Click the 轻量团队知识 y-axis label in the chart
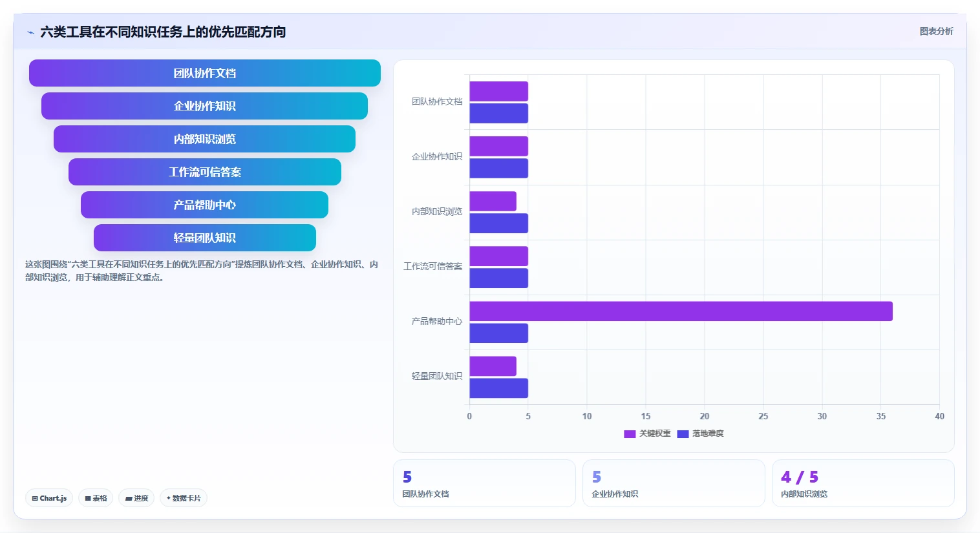Viewport: 980px width, 533px height. click(x=437, y=376)
